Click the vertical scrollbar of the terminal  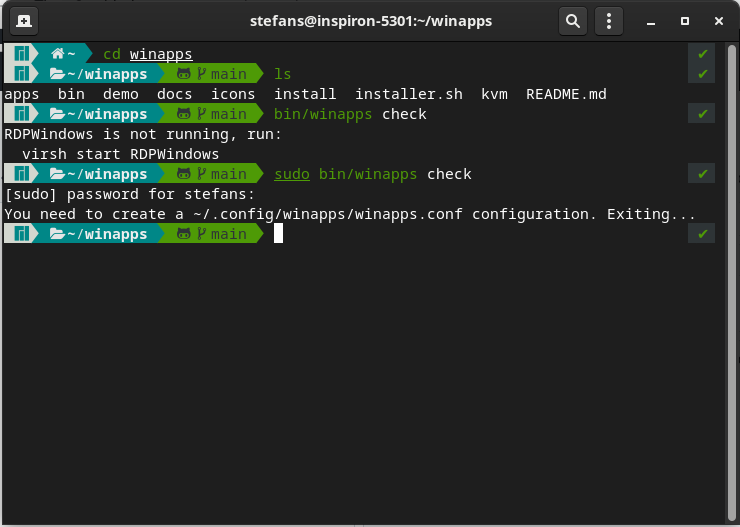point(732,283)
